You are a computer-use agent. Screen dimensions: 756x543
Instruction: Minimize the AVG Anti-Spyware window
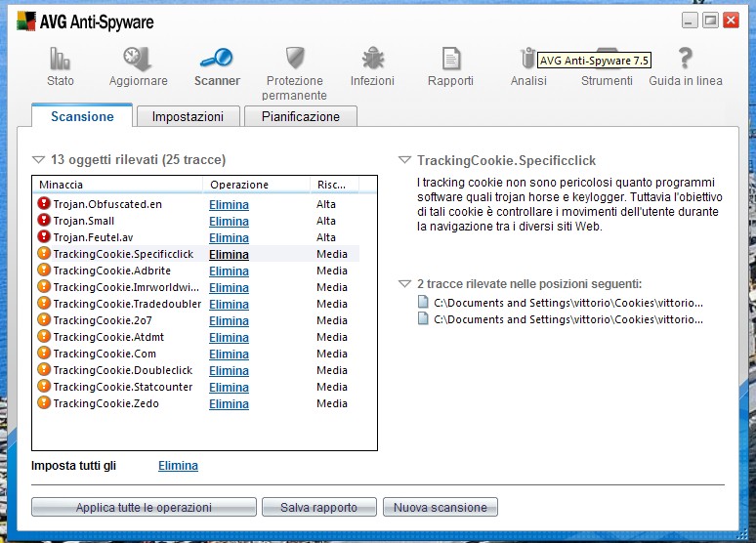pos(690,21)
